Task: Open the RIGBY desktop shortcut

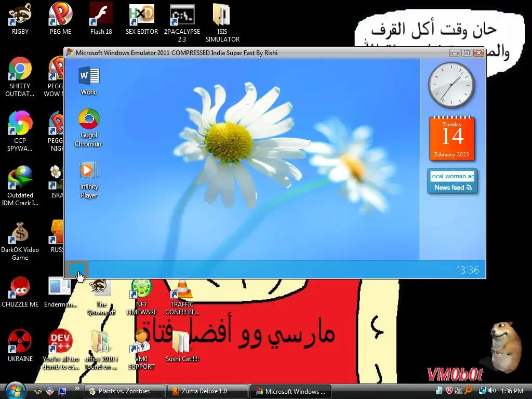Action: coord(20,19)
